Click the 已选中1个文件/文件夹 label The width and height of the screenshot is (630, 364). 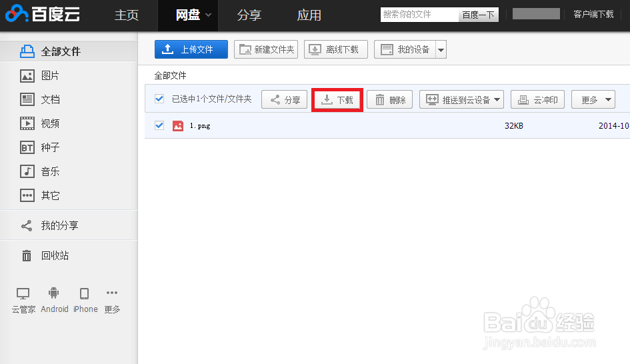pyautogui.click(x=212, y=99)
